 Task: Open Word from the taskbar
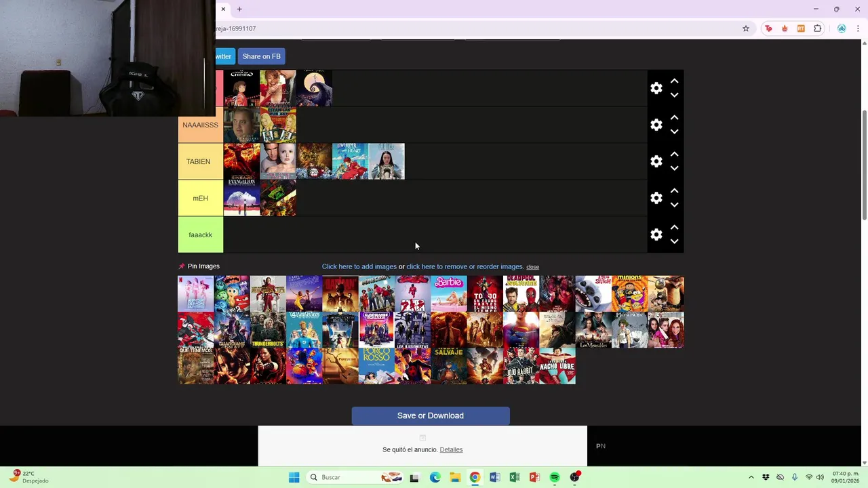[x=494, y=477]
